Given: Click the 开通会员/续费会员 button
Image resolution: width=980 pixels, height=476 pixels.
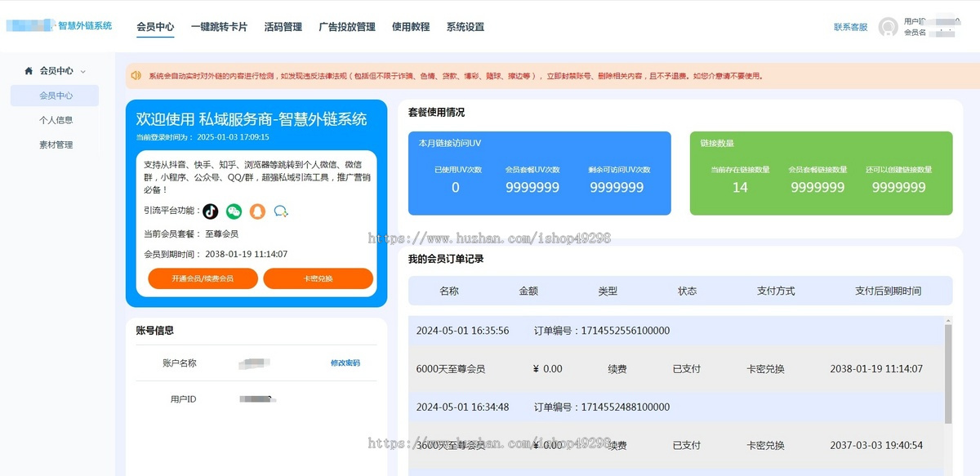Looking at the screenshot, I should pos(203,278).
